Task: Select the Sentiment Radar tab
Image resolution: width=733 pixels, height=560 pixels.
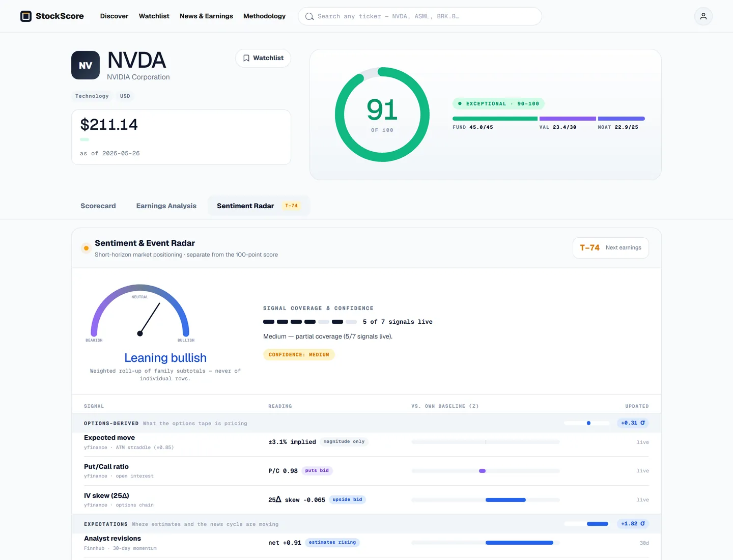Action: (x=259, y=206)
